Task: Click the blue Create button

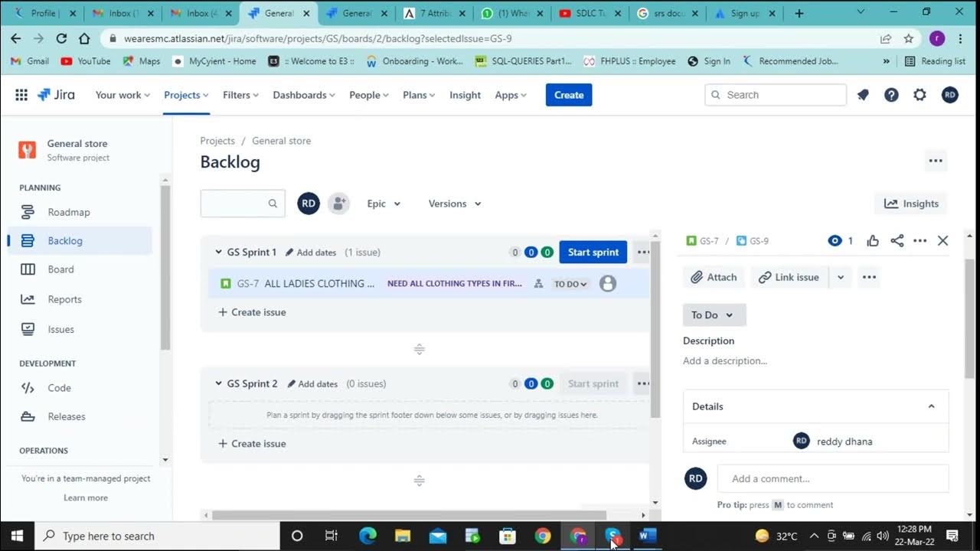Action: [x=569, y=95]
